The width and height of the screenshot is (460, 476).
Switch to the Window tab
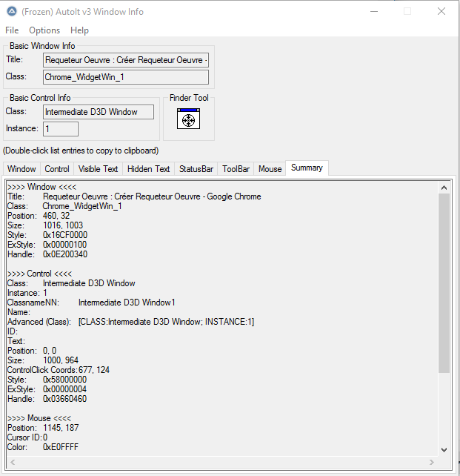[x=21, y=169]
